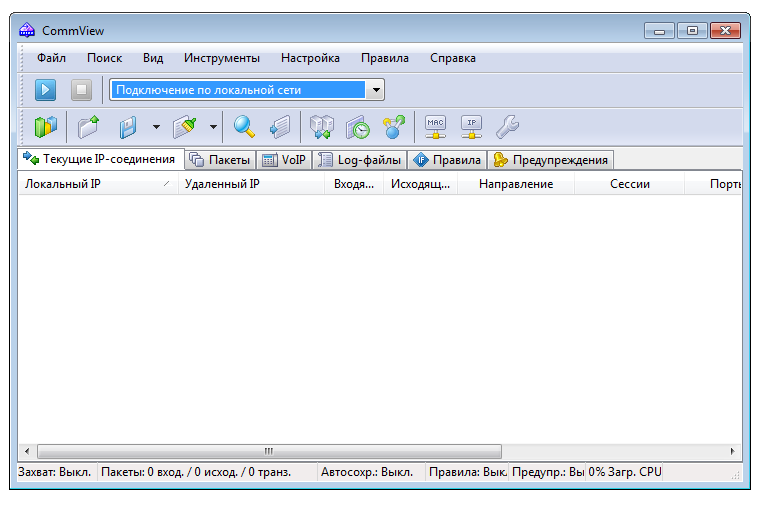The image size is (776, 508).
Task: Switch to the Предупреждения tab
Action: pyautogui.click(x=551, y=160)
